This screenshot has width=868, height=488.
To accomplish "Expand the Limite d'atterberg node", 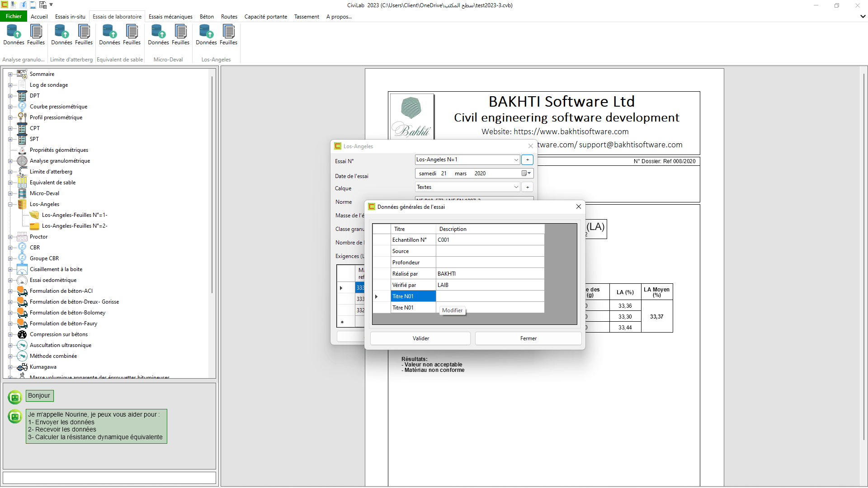I will pos(10,172).
